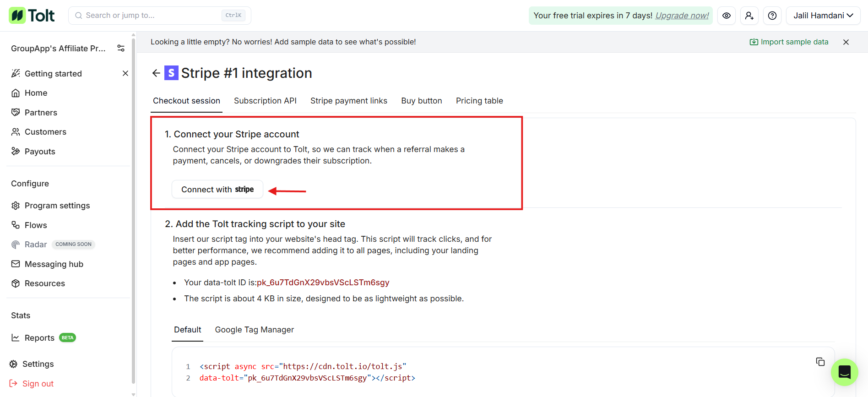
Task: Switch to Stripe payment links tab
Action: 349,101
